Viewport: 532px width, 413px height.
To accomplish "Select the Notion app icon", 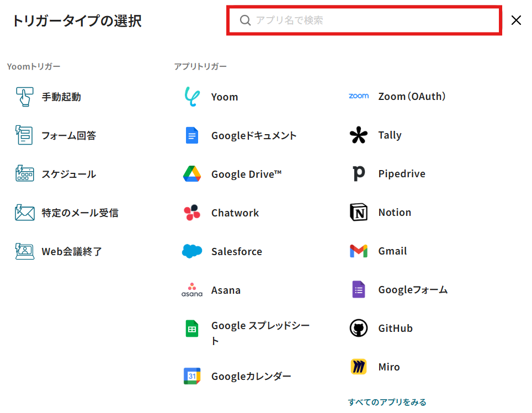I will (359, 212).
